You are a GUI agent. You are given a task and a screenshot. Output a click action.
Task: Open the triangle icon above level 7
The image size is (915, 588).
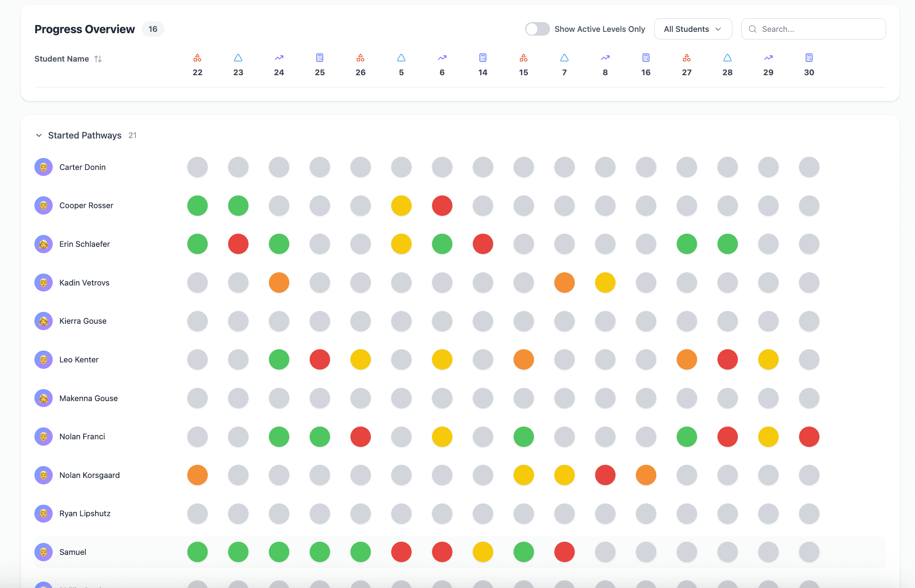click(565, 58)
